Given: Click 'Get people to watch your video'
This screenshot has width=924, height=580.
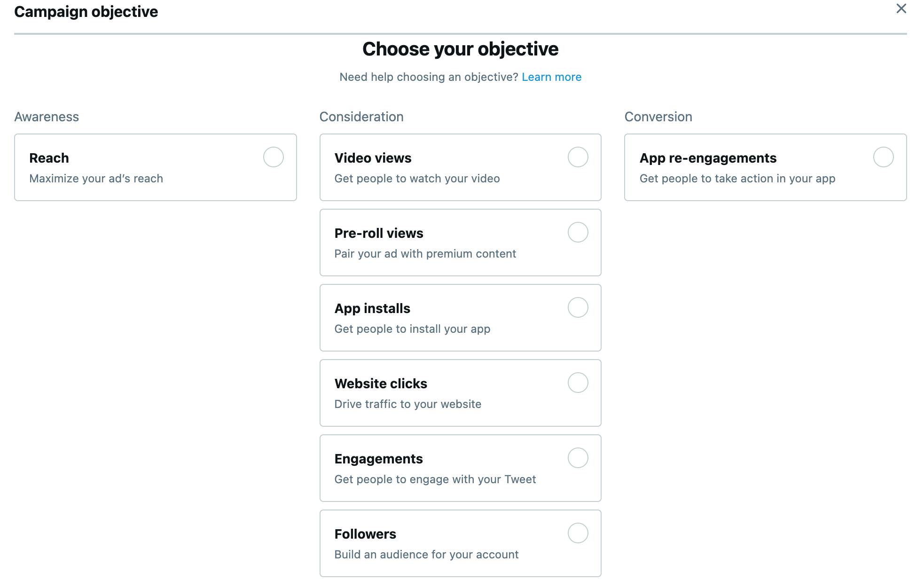Looking at the screenshot, I should (x=417, y=179).
